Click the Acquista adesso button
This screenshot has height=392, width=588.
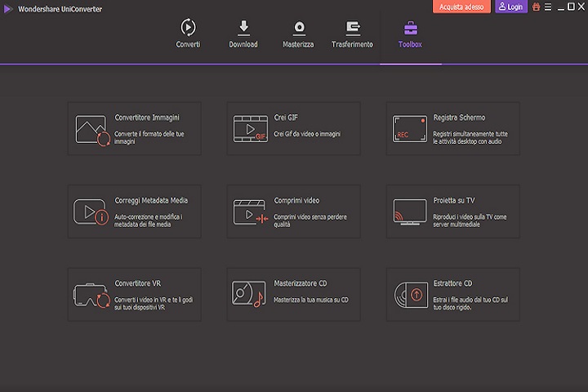click(x=461, y=7)
